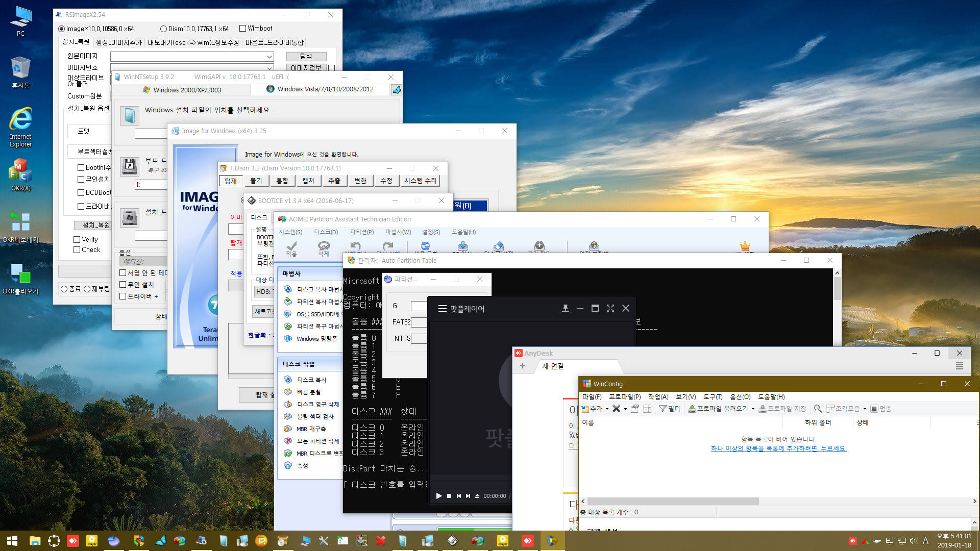Viewport: 980px width, 551px height.
Task: Click PotPlayer next track button
Action: (468, 496)
